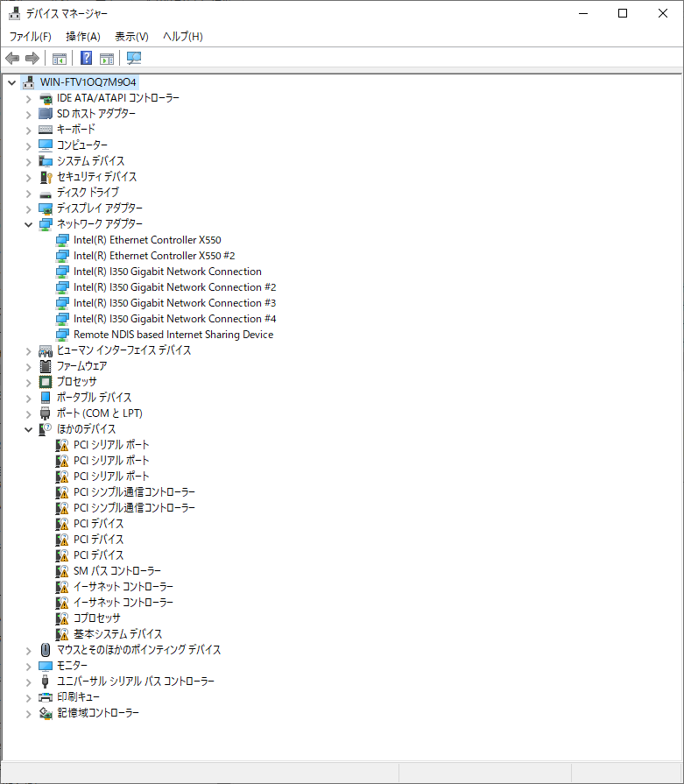
Task: Click the ファームウェア chip icon
Action: tap(46, 366)
